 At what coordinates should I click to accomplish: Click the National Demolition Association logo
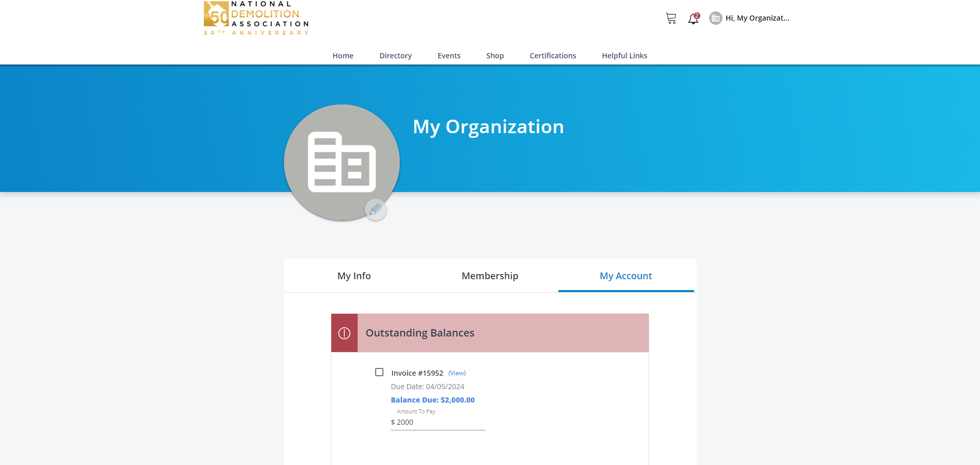pyautogui.click(x=256, y=18)
